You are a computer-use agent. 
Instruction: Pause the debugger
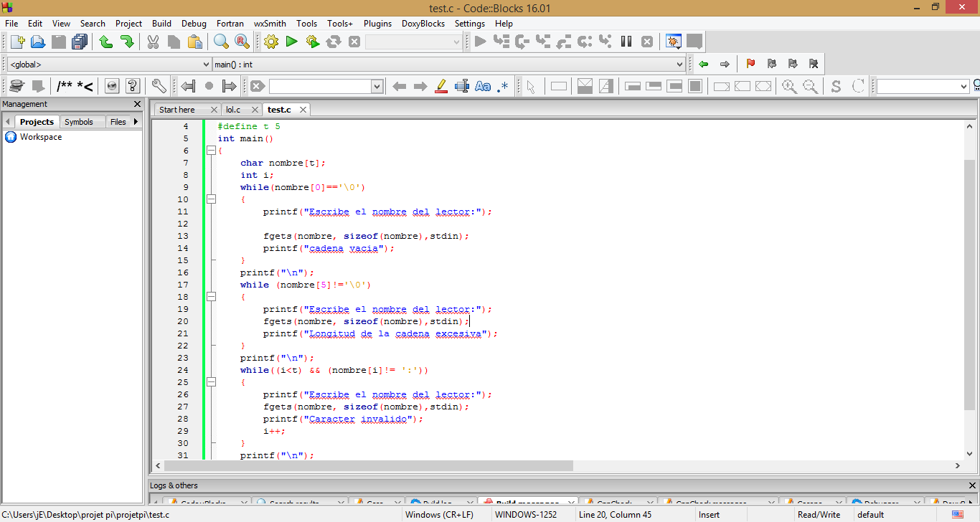tap(626, 42)
